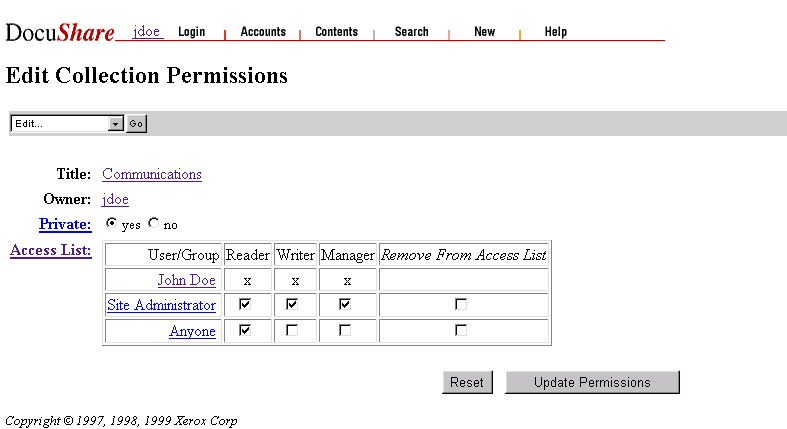Open the New menu item

tap(484, 32)
